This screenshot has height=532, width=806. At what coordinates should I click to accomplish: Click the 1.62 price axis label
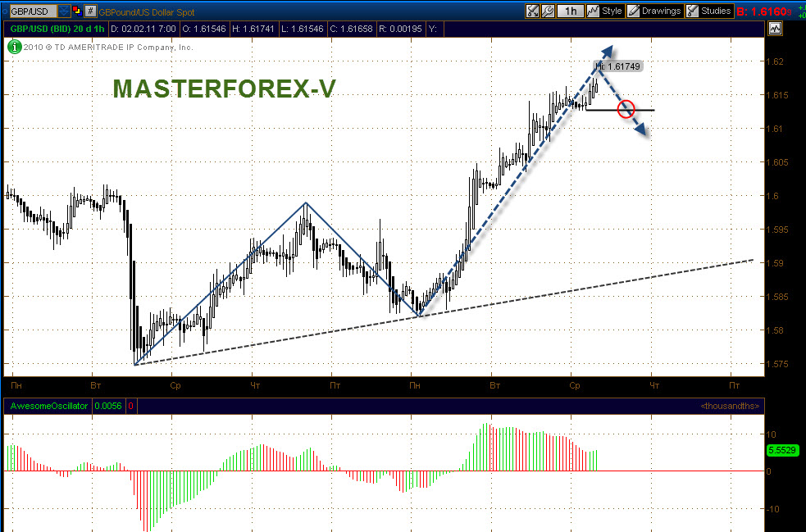coord(776,61)
